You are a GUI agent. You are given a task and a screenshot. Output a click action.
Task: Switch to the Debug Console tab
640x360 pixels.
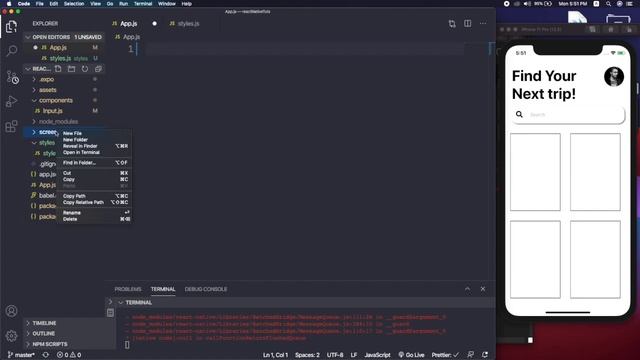pyautogui.click(x=206, y=289)
